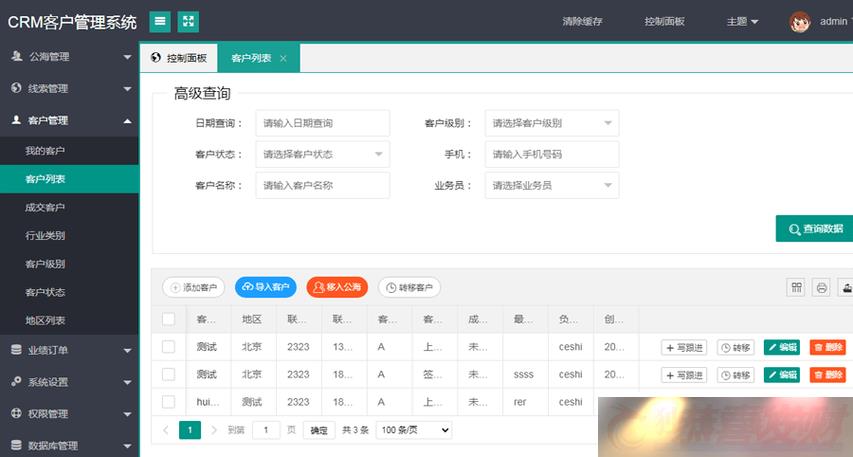Click the 查询数据 search button
853x457 pixels.
point(814,228)
